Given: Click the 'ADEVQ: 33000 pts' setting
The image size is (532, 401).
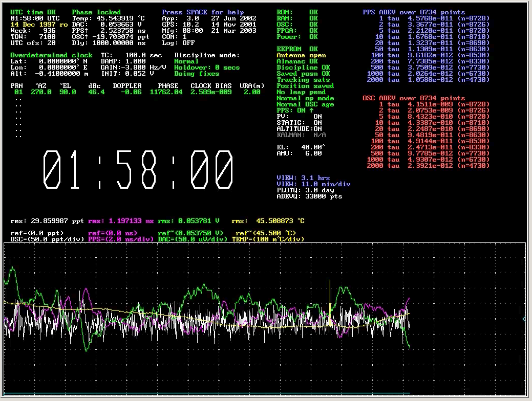Looking at the screenshot, I should 309,196.
